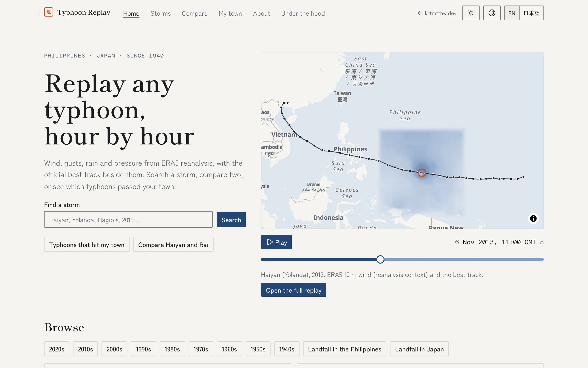
Task: Click the Philippines label on the map
Action: [x=350, y=149]
